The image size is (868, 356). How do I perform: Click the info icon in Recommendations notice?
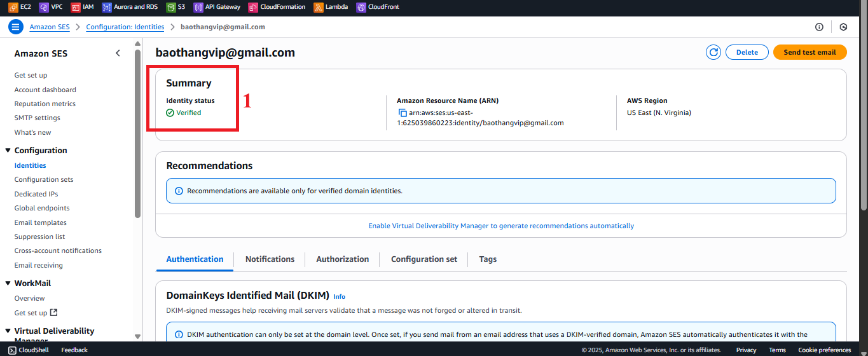click(x=179, y=191)
